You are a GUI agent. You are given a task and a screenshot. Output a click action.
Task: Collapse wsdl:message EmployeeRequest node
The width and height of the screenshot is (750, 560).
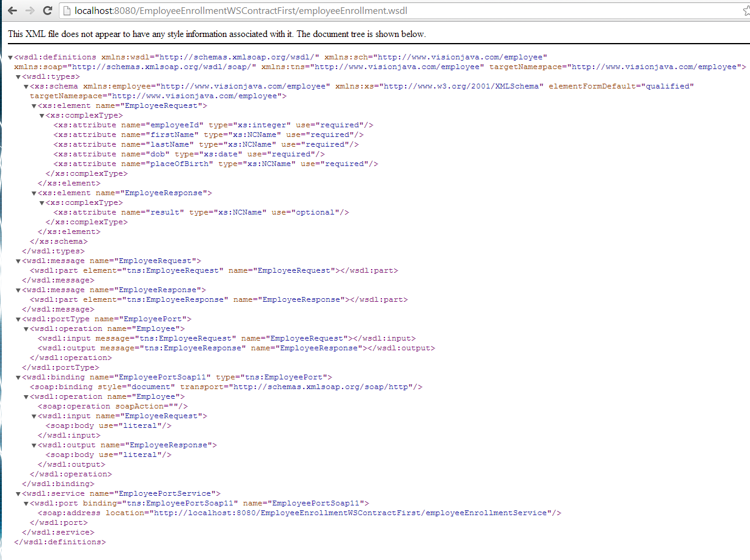[18, 261]
